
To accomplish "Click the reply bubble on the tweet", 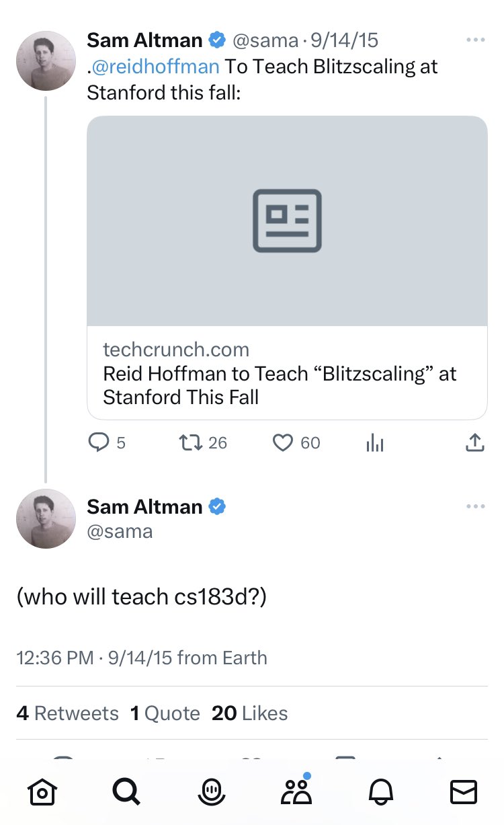I will tap(100, 442).
